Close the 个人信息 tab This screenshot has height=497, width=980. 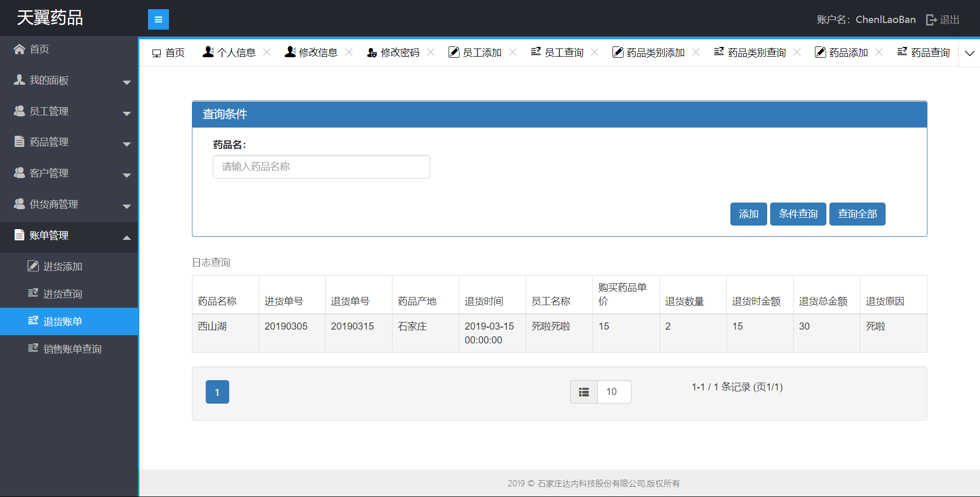[267, 52]
